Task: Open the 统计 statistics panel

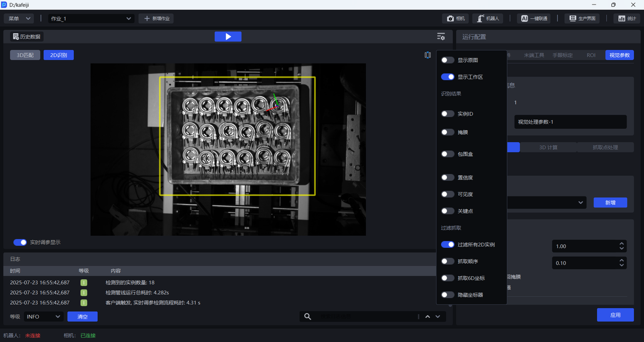Action: (626, 19)
